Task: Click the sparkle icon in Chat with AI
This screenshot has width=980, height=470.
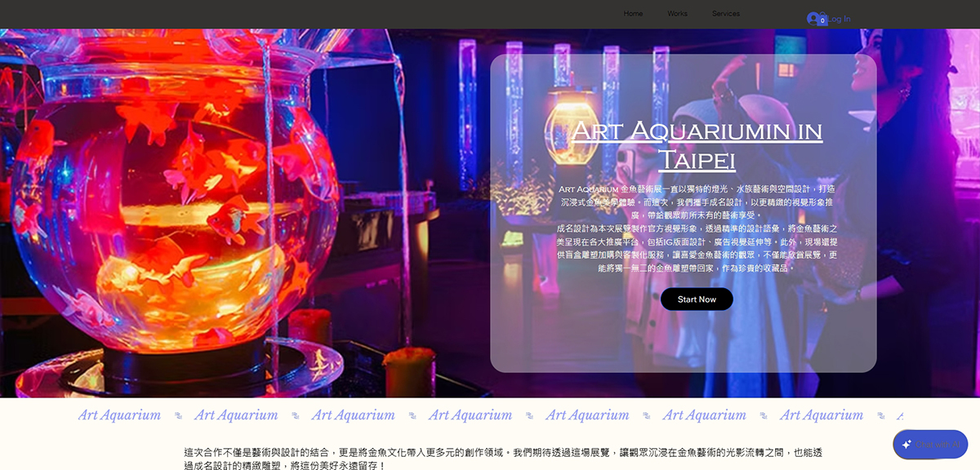Action: click(906, 445)
